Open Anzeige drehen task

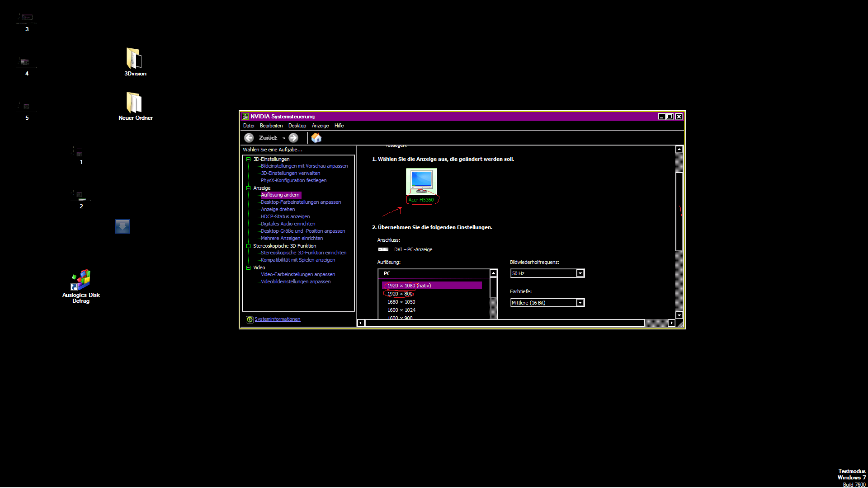point(278,210)
